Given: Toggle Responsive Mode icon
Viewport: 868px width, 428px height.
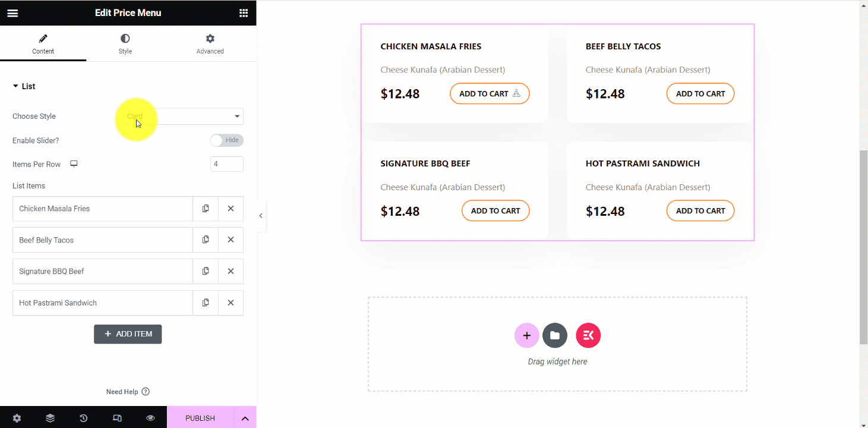Looking at the screenshot, I should point(117,418).
